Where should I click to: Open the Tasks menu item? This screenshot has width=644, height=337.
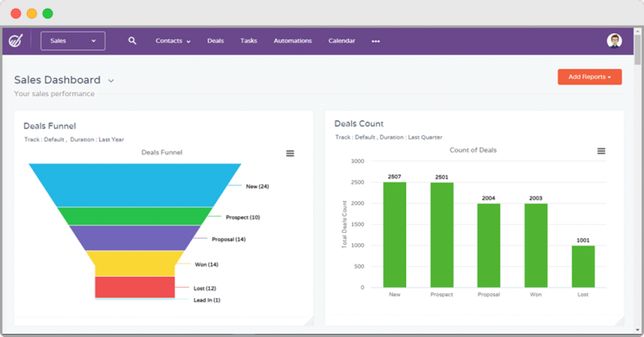point(248,41)
